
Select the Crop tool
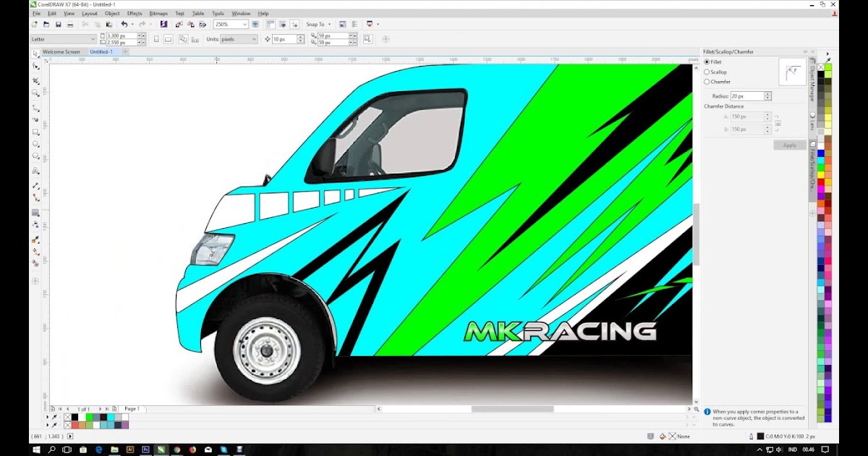(x=35, y=81)
